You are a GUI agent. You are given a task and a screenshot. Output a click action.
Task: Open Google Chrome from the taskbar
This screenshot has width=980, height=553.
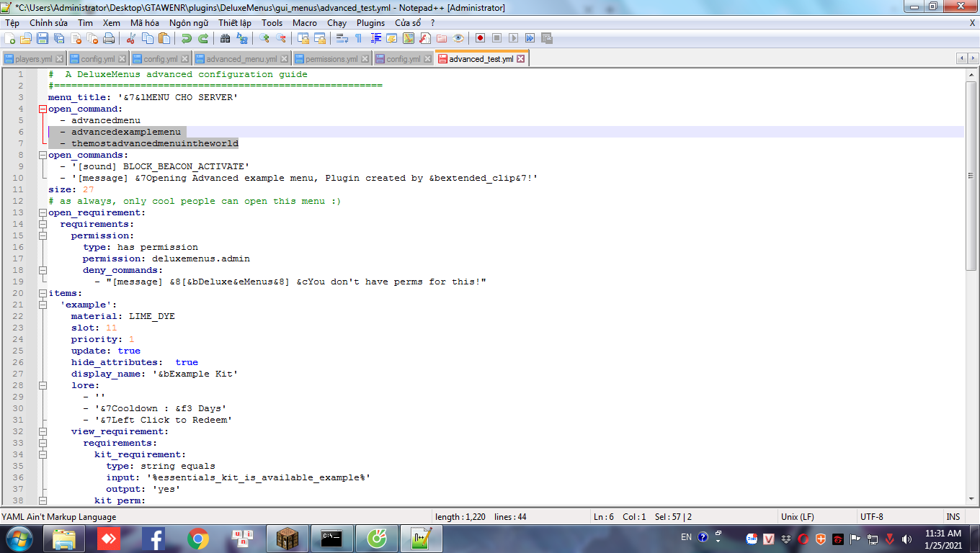(198, 539)
